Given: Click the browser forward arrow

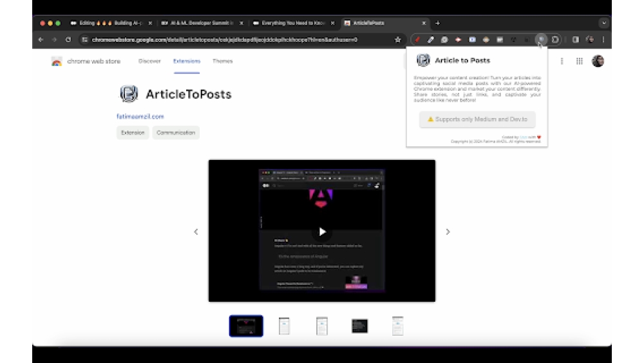Looking at the screenshot, I should [54, 40].
